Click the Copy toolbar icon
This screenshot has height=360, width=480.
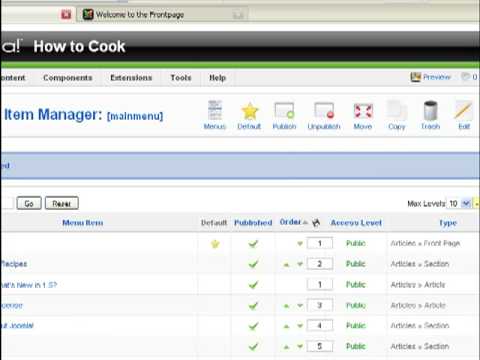[x=397, y=114]
